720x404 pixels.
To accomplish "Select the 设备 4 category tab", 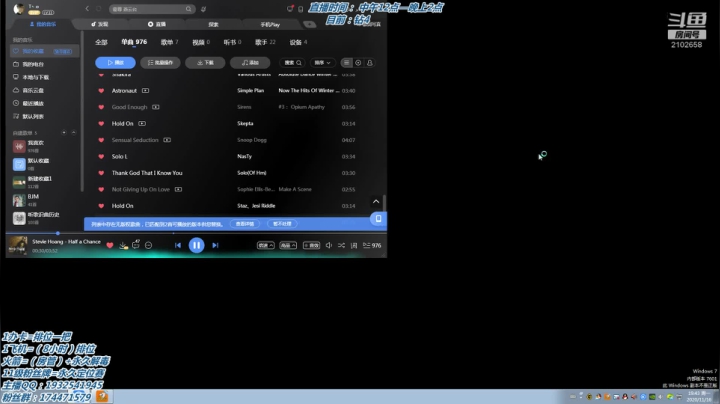I will (298, 42).
